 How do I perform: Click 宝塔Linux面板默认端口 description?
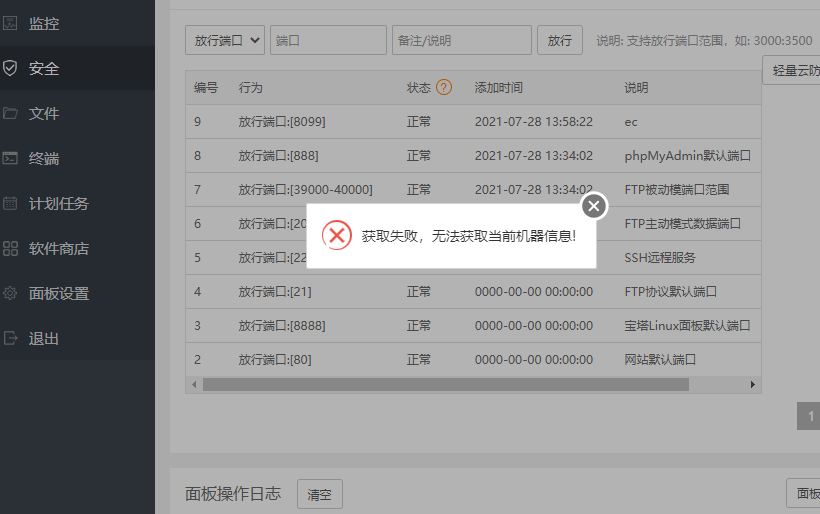point(687,326)
